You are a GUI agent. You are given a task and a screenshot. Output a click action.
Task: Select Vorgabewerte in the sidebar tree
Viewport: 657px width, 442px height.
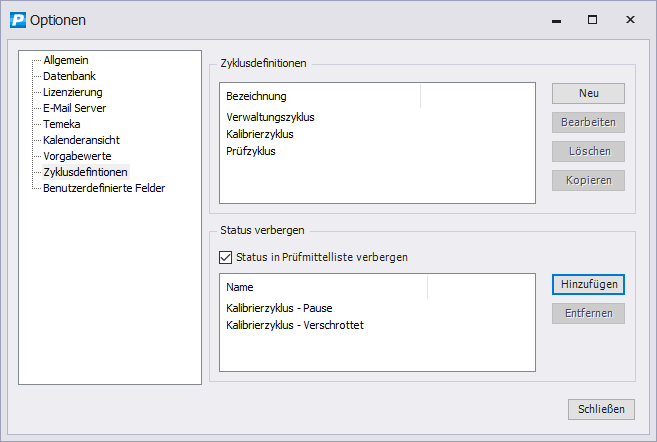(x=77, y=156)
